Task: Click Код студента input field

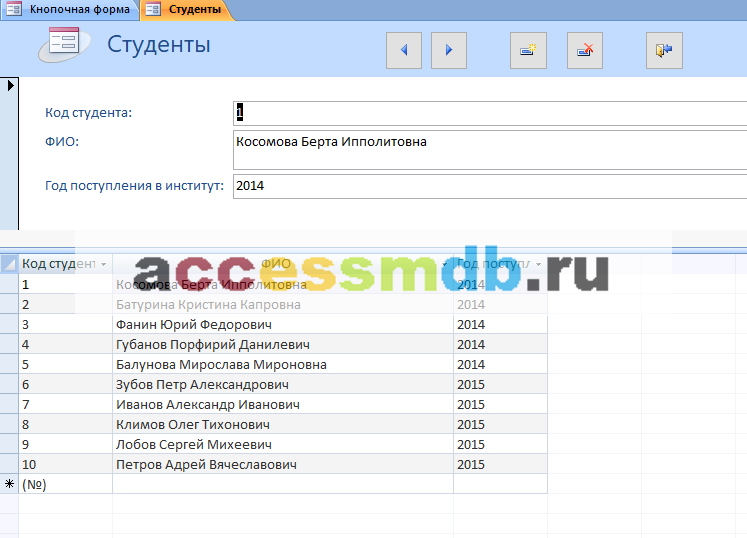Action: coord(490,113)
